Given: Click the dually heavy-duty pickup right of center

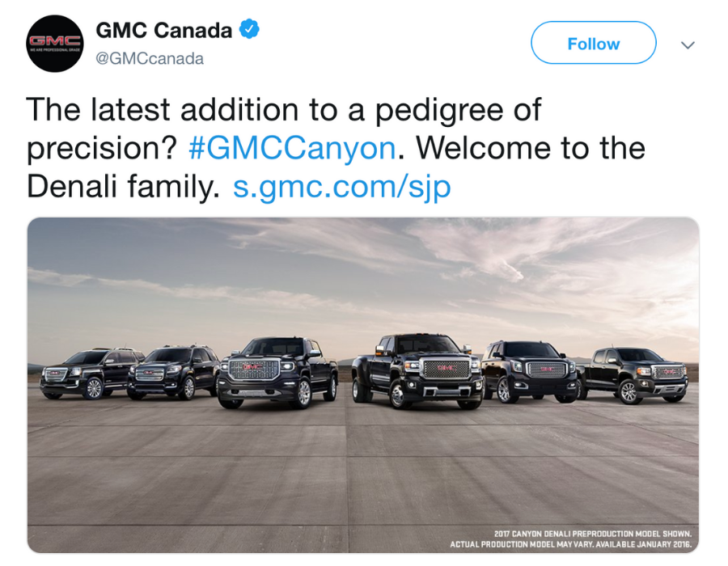Looking at the screenshot, I should tap(417, 371).
